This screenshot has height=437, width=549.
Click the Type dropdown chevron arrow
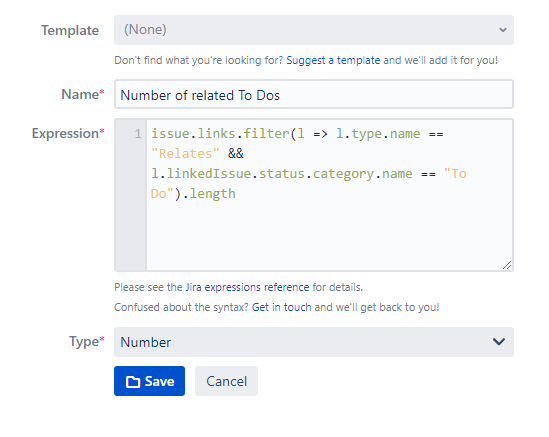click(499, 341)
